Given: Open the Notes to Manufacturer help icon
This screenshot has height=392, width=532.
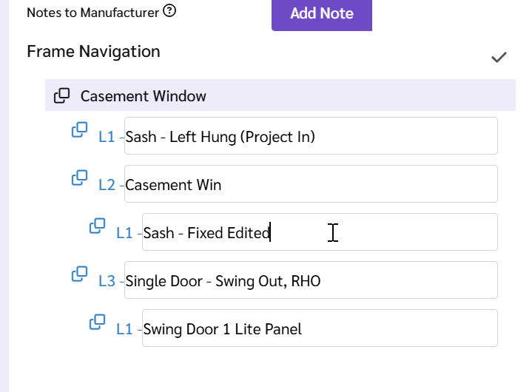Looking at the screenshot, I should tap(169, 11).
